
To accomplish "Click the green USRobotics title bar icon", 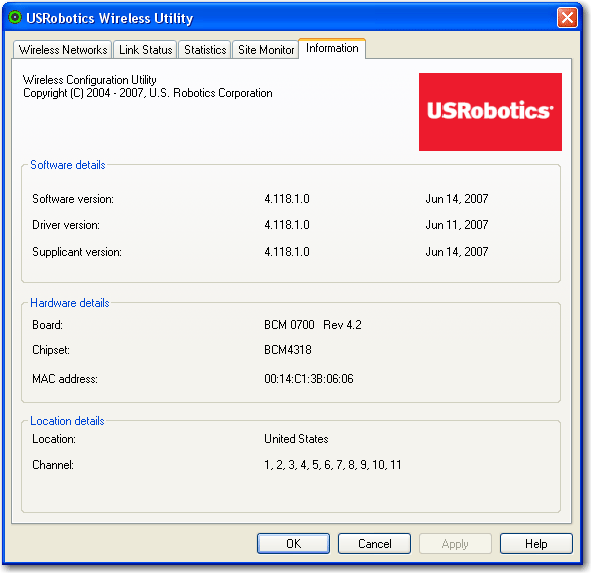I will pos(15,17).
